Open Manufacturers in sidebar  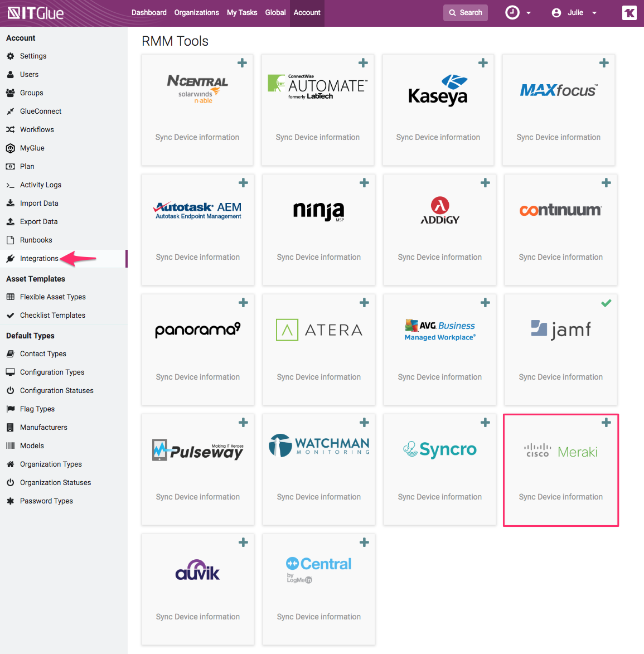(x=43, y=427)
